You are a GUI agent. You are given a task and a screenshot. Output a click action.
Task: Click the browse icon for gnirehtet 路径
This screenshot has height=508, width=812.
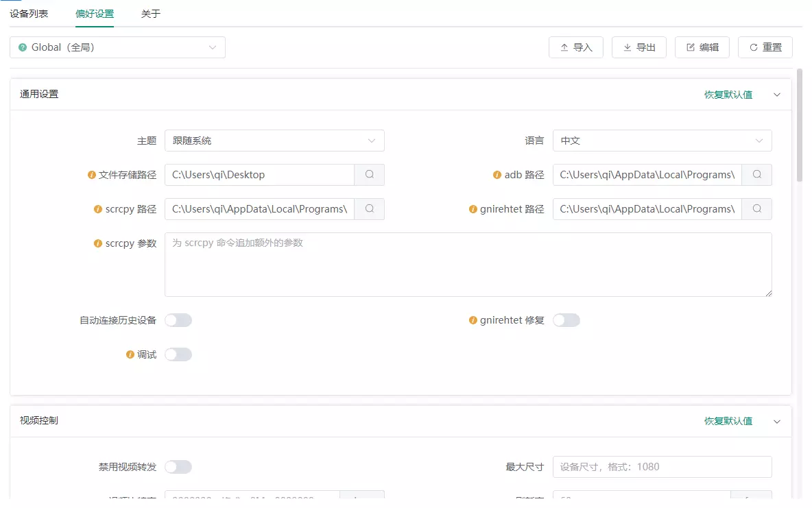(x=757, y=209)
